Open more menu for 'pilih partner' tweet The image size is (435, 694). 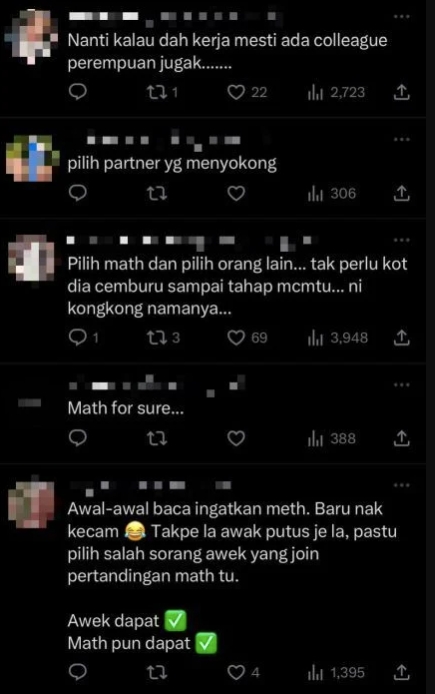click(401, 139)
